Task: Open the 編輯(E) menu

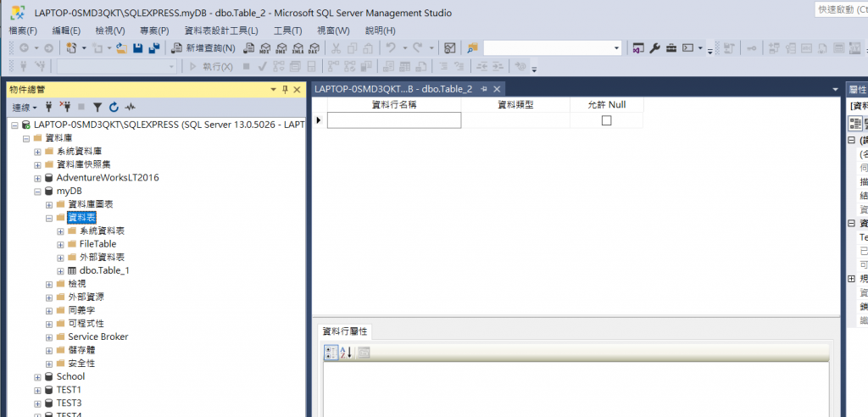Action: [x=66, y=31]
